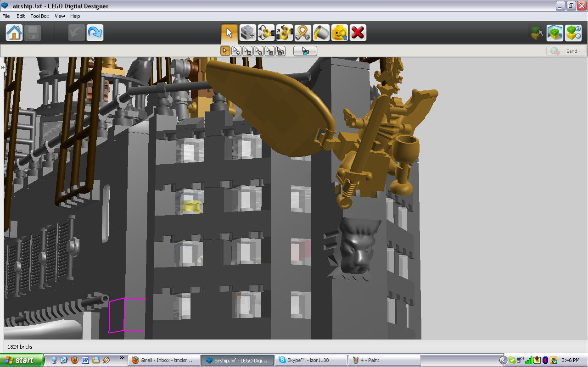This screenshot has width=588, height=367.
Task: Open the Edit menu
Action: coord(21,16)
